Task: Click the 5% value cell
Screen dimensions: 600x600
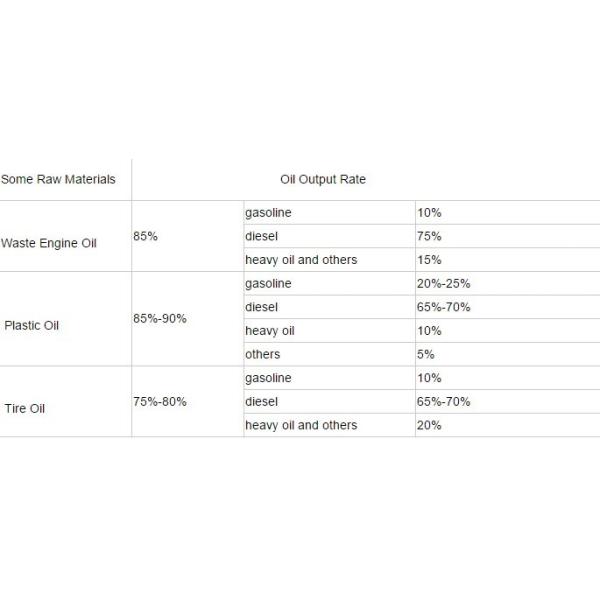Action: tap(426, 354)
